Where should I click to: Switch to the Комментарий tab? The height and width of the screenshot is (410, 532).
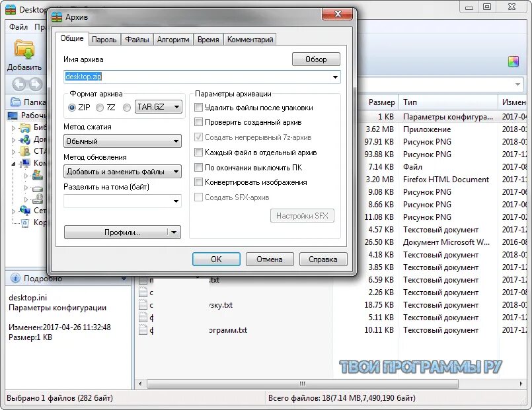[x=250, y=40]
